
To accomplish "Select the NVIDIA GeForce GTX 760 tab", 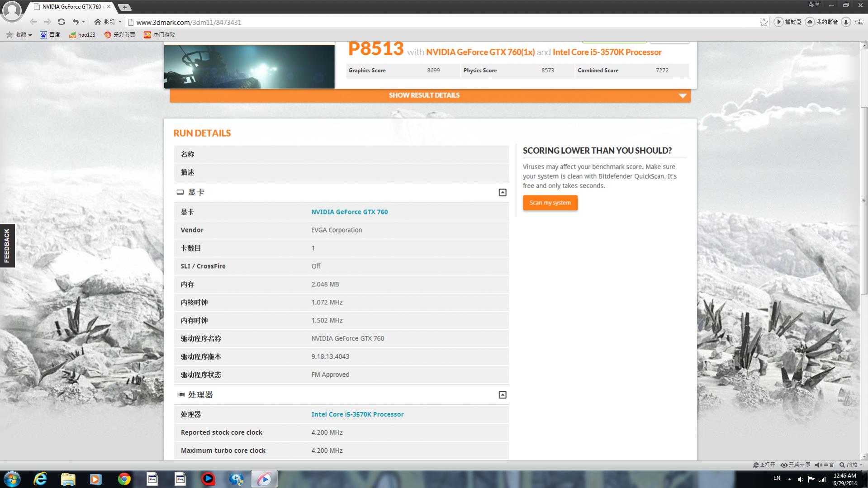I will pyautogui.click(x=71, y=7).
